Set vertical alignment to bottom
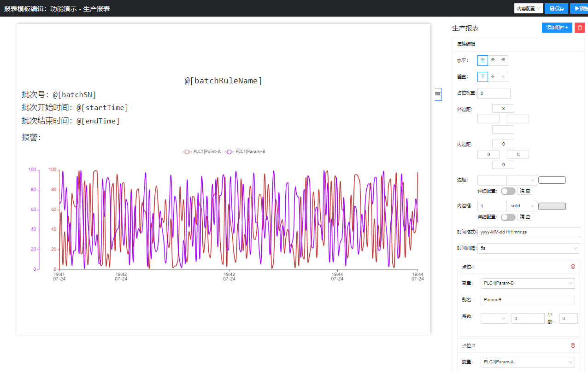Viewport: 588px width, 373px height. pos(503,77)
